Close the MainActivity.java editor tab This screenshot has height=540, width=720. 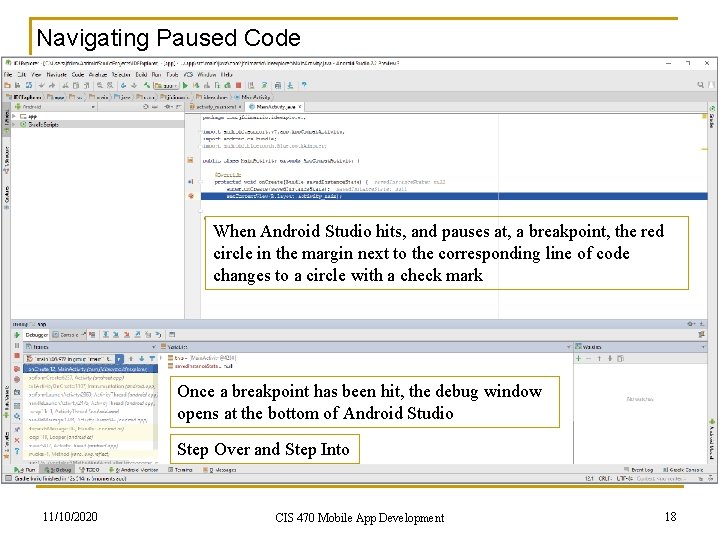click(x=300, y=107)
